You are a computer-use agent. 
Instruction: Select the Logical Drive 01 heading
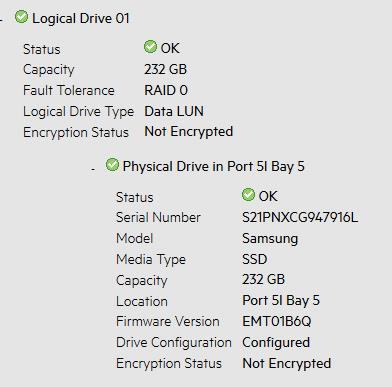[81, 18]
